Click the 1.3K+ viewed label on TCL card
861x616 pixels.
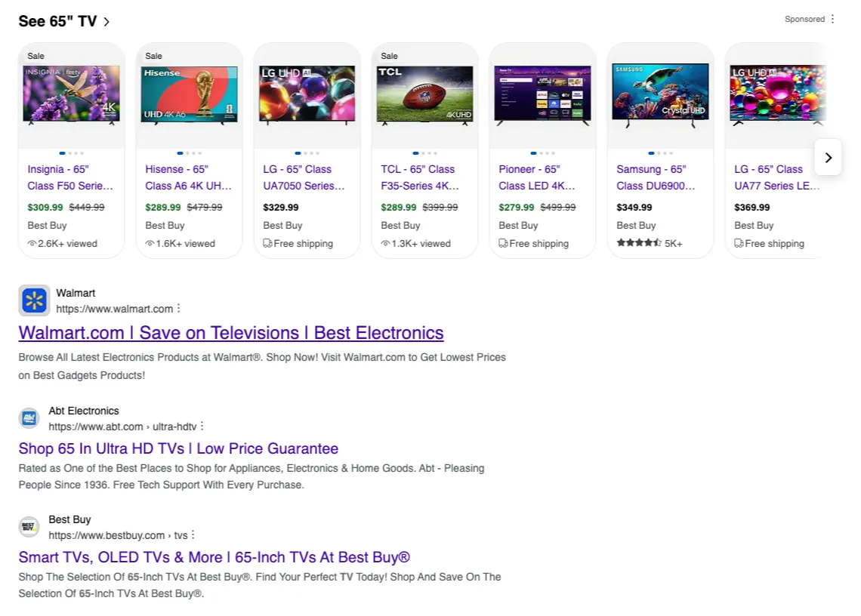415,243
